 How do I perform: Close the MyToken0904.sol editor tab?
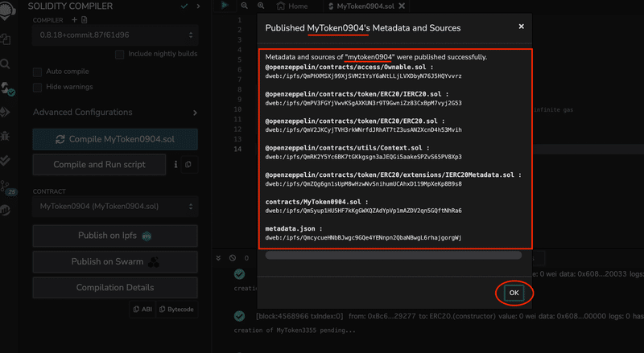[402, 6]
